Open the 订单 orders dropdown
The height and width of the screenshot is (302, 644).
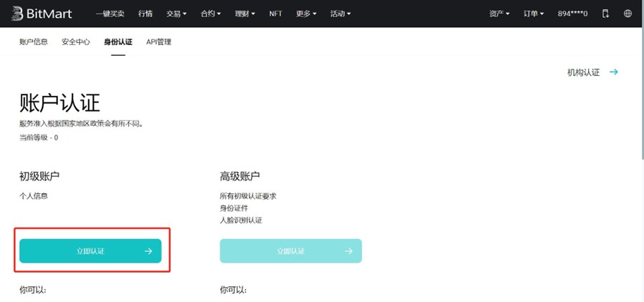tap(534, 14)
